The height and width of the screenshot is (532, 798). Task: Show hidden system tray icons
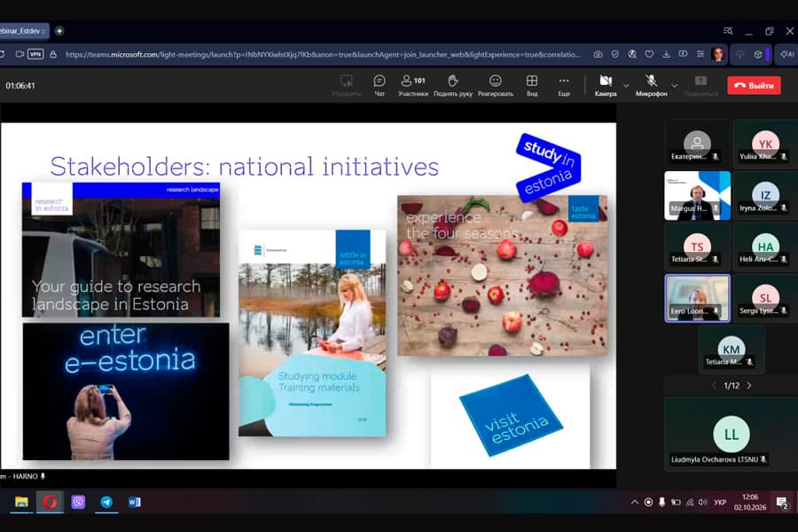pos(635,502)
